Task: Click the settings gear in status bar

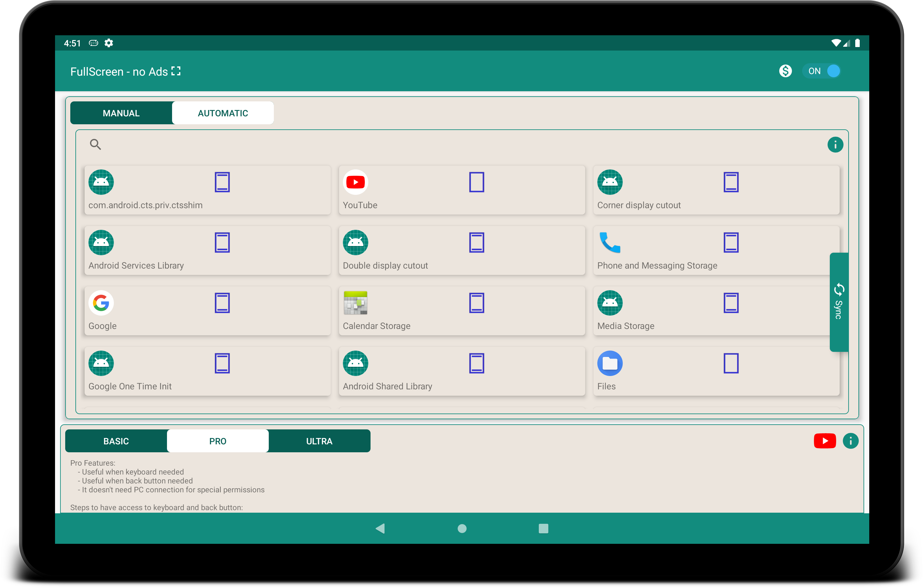Action: pyautogui.click(x=109, y=43)
